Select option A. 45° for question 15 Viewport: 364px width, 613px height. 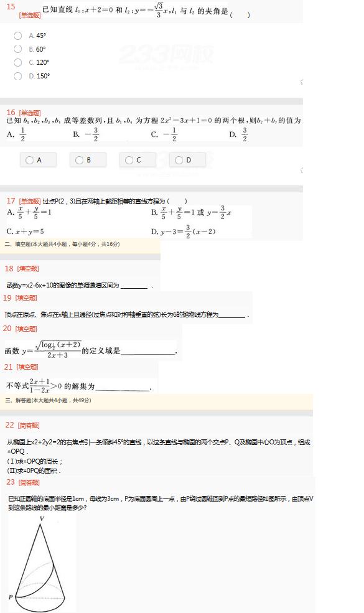[18, 35]
